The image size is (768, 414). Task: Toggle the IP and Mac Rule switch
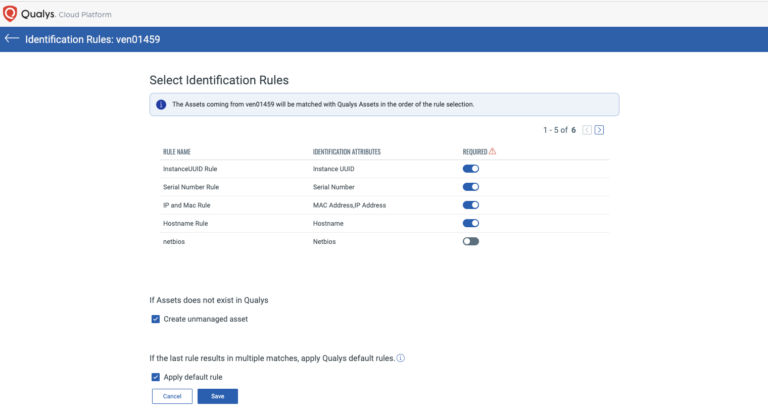point(471,205)
